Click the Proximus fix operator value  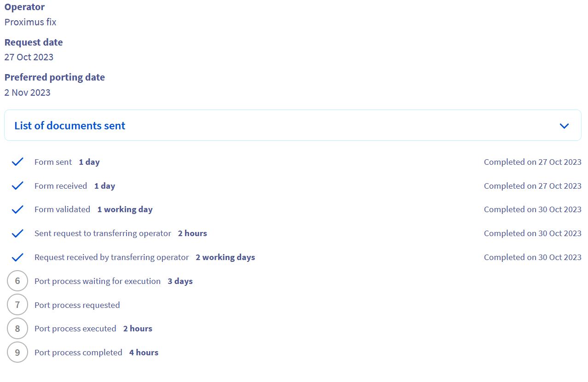point(30,22)
